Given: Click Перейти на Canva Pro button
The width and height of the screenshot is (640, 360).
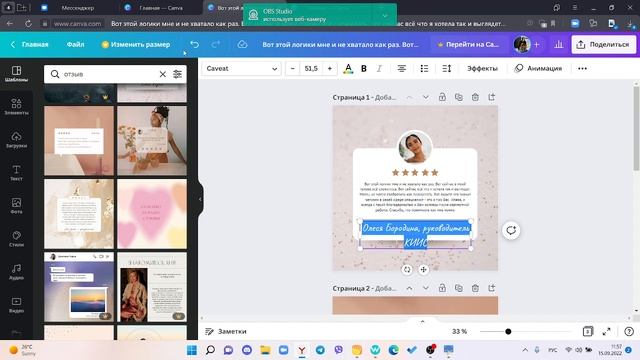Looking at the screenshot, I should point(469,44).
